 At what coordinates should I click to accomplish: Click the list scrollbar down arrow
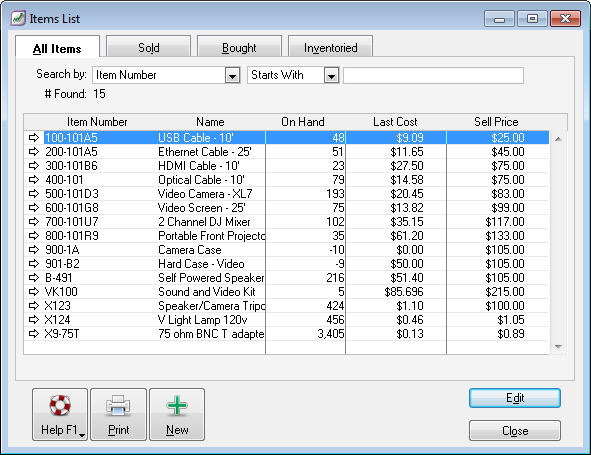coord(558,346)
